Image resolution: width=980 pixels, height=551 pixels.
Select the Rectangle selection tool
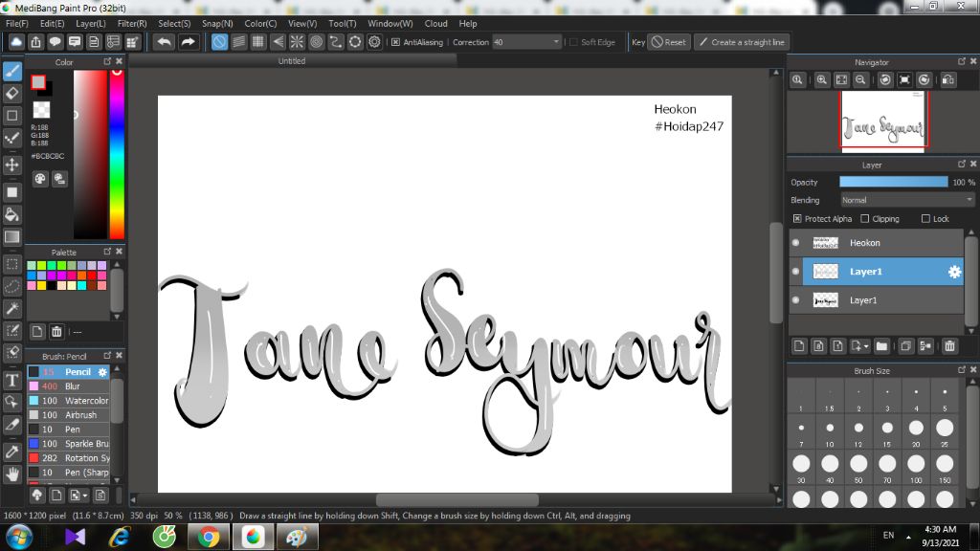[11, 264]
